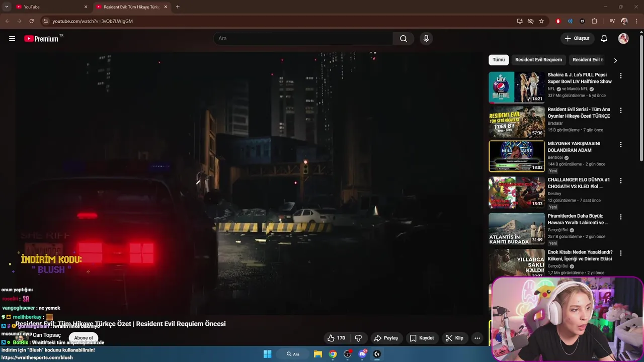Open Challanger Elo Chogath thumbnail

517,193
